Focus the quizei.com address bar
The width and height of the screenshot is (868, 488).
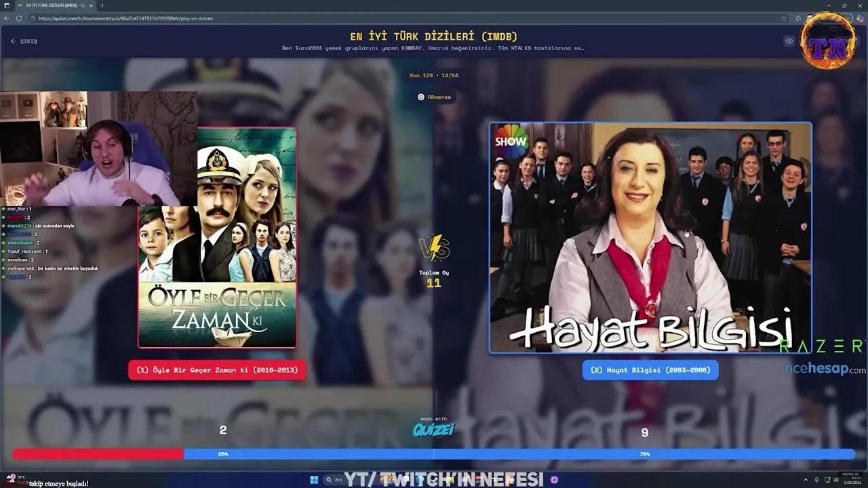coord(407,18)
